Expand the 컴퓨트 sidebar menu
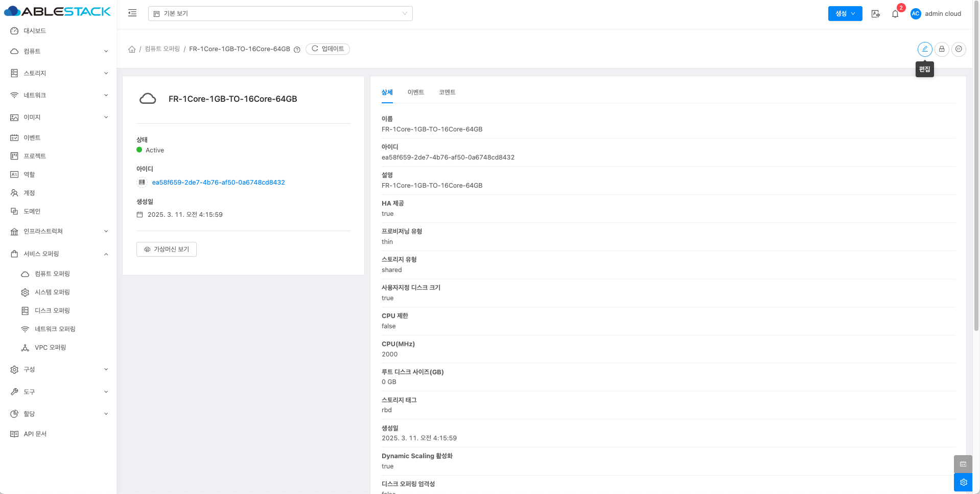The width and height of the screenshot is (980, 494). pos(59,51)
